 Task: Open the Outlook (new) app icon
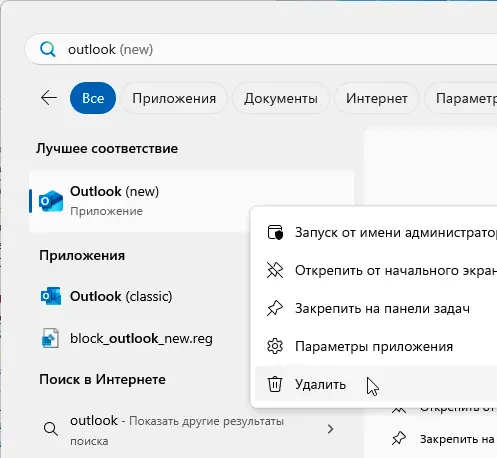tap(51, 201)
